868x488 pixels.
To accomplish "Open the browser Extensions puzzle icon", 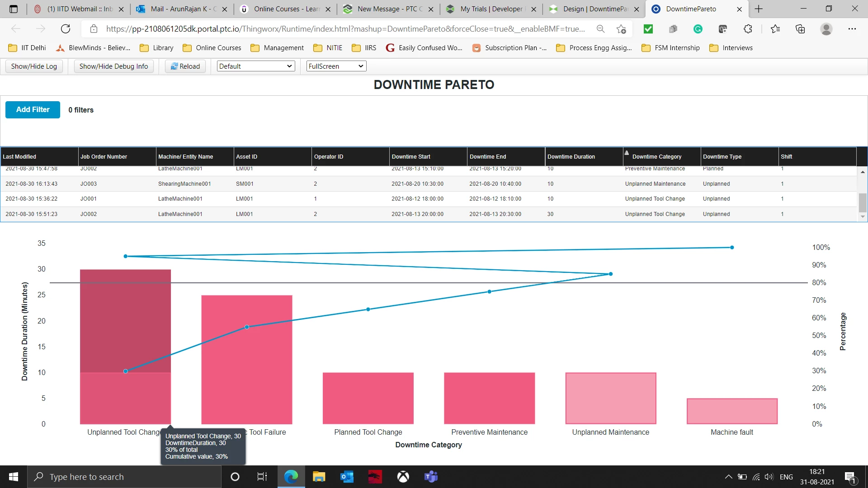I will click(x=748, y=29).
